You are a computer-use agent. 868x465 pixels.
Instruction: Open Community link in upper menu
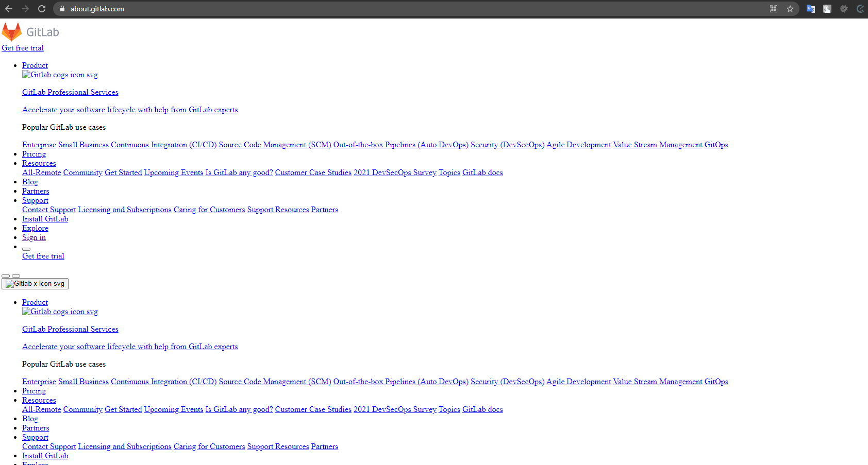coord(83,173)
